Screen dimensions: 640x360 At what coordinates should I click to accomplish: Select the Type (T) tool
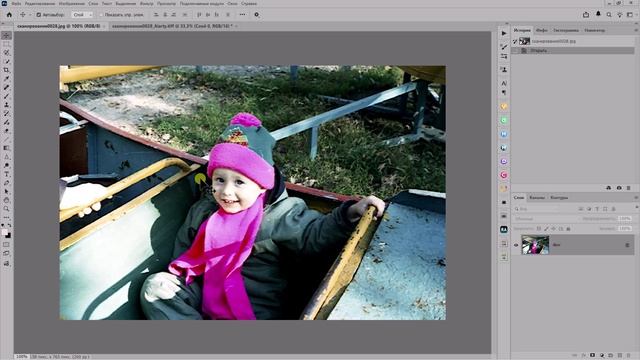[6, 174]
